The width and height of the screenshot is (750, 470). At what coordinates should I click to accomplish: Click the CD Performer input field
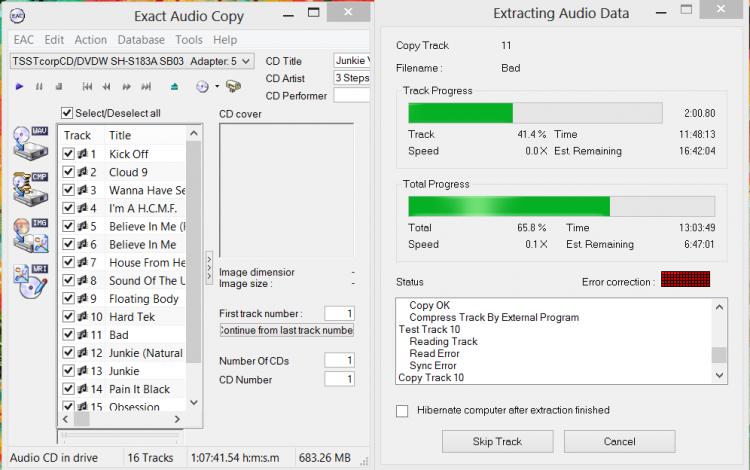coord(352,95)
